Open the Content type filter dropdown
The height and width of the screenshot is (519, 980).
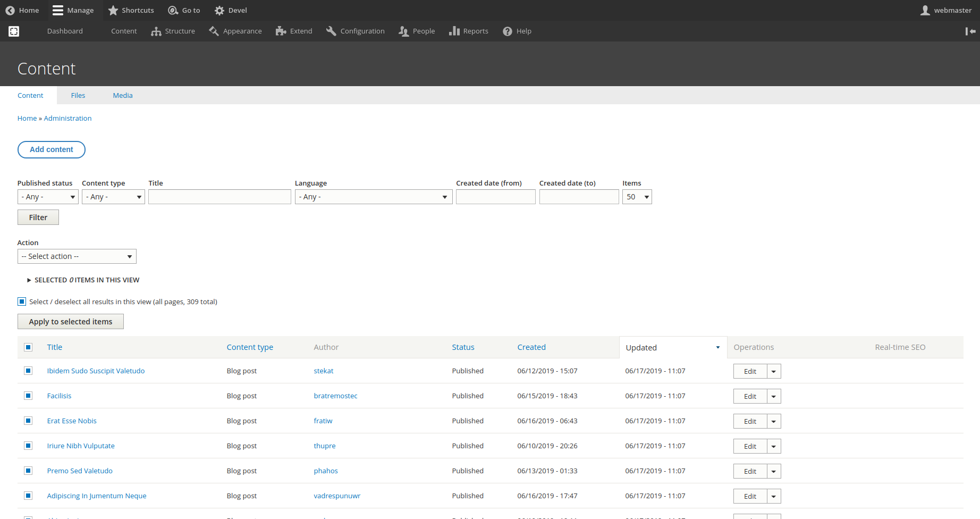click(x=113, y=196)
